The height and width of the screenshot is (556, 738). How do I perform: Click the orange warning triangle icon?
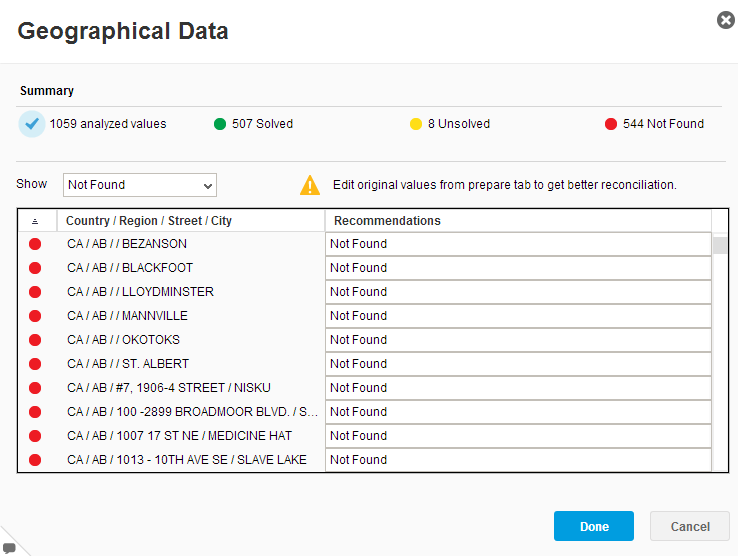click(x=310, y=185)
